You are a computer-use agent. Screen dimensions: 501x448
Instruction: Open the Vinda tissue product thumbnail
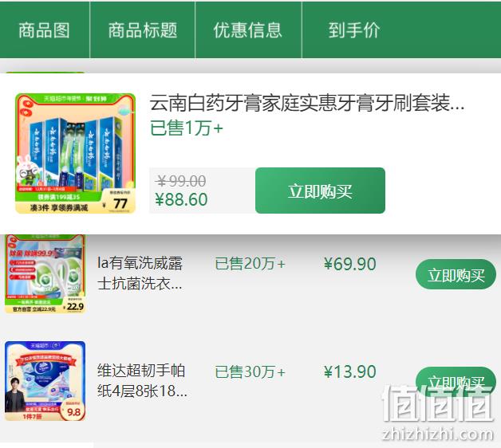[x=45, y=381]
